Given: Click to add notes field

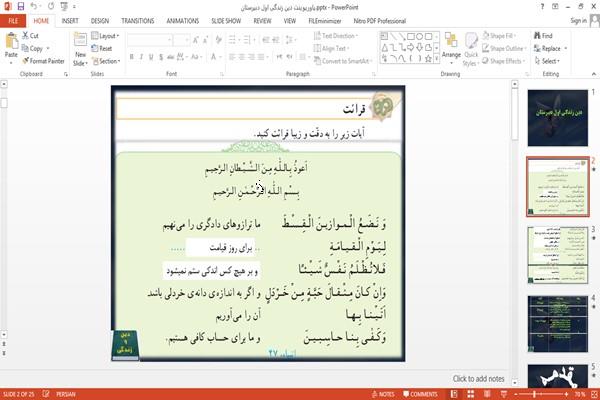Looking at the screenshot, I should tap(478, 379).
